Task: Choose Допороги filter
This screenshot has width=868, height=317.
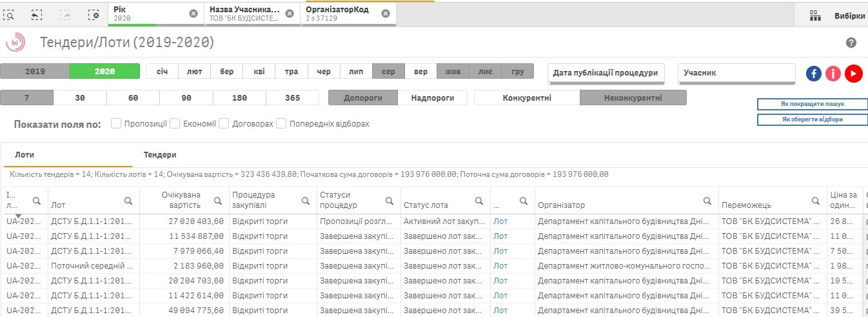Action: [363, 98]
